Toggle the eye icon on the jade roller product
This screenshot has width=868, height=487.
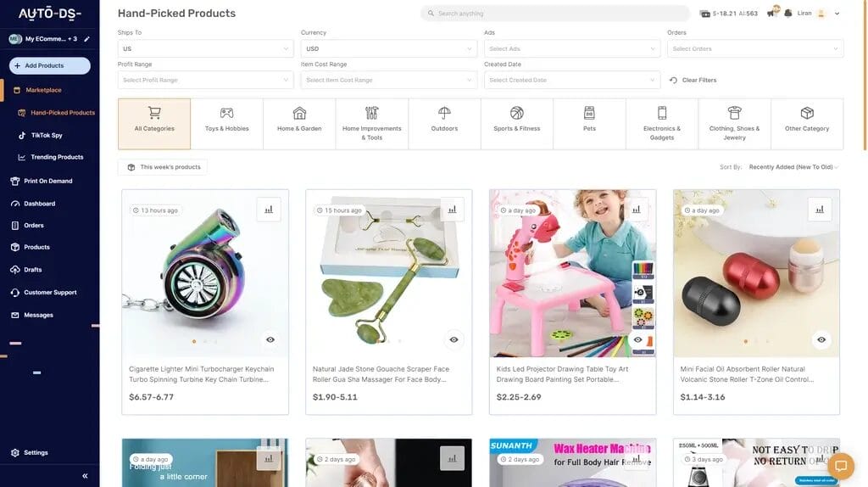click(x=454, y=339)
